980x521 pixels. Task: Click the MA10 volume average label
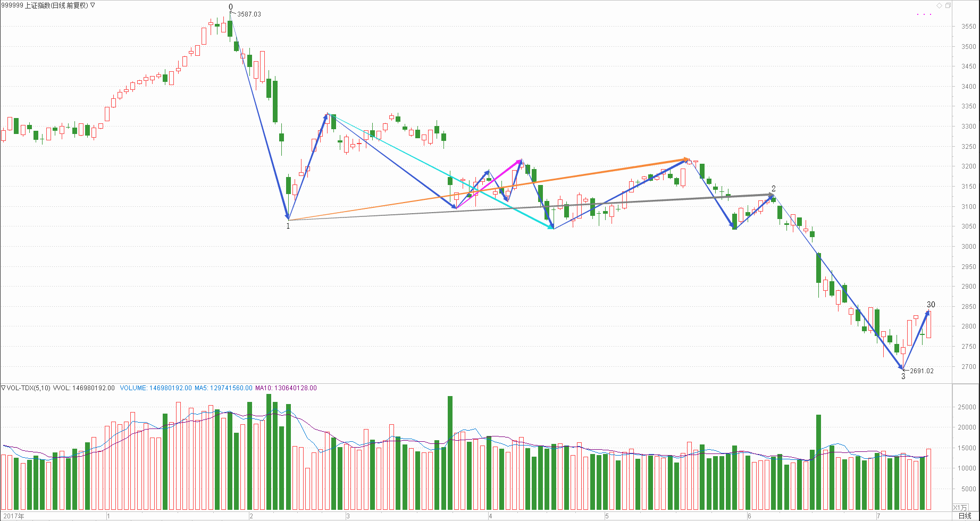tap(286, 388)
